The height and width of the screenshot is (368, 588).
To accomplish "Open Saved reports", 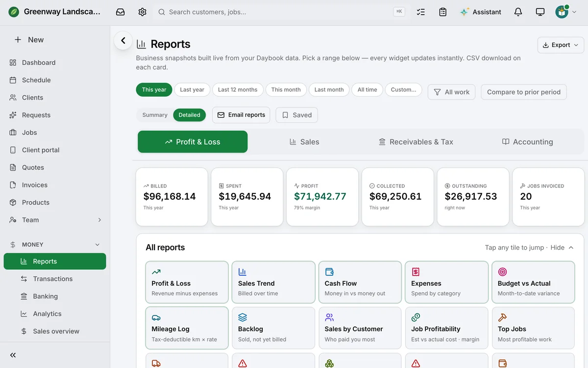I will [297, 115].
